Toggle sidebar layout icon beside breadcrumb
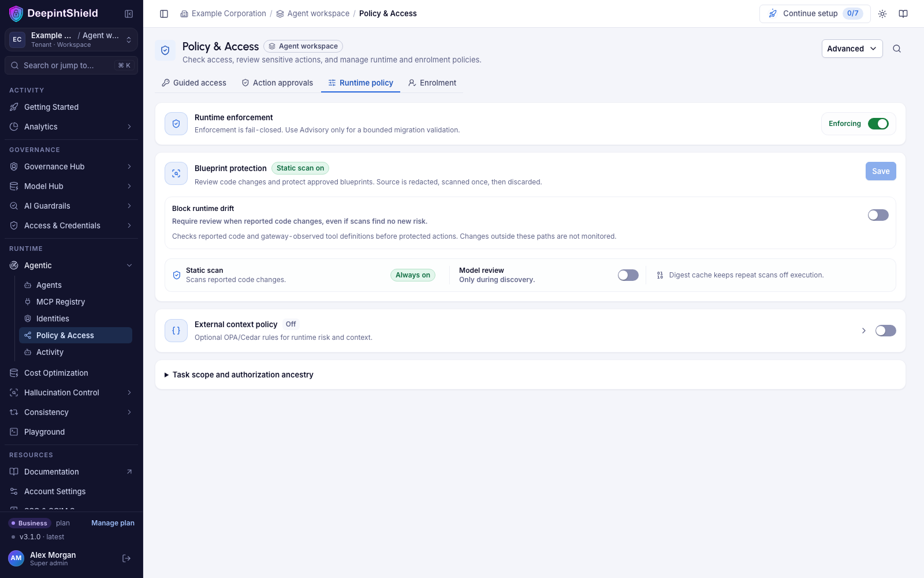924x578 pixels. point(164,14)
